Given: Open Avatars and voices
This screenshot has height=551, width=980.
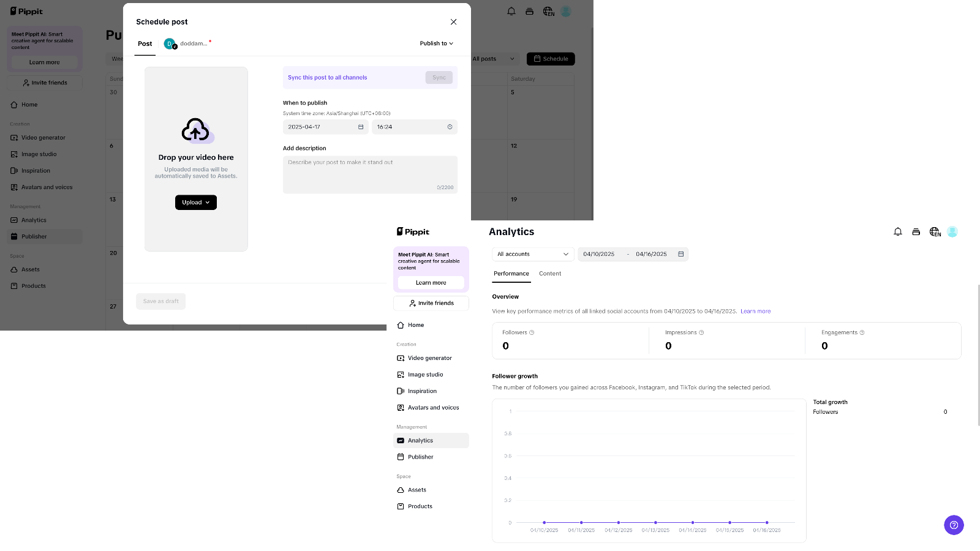Looking at the screenshot, I should pyautogui.click(x=432, y=407).
